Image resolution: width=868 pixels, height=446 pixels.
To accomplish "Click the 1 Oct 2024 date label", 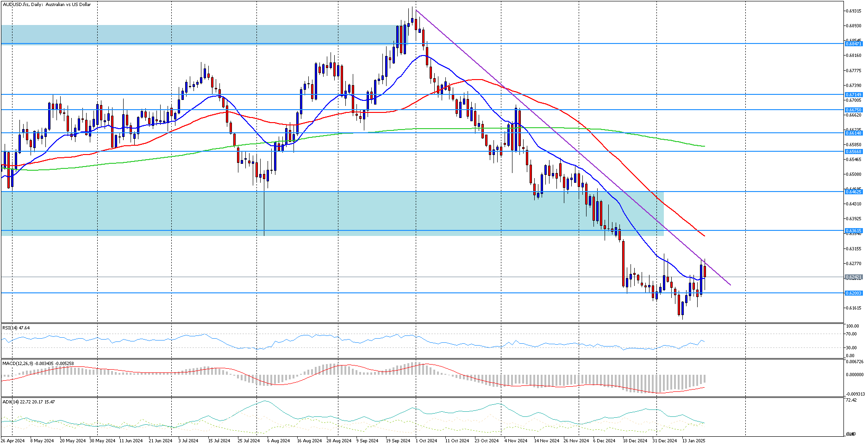I will coord(426,440).
